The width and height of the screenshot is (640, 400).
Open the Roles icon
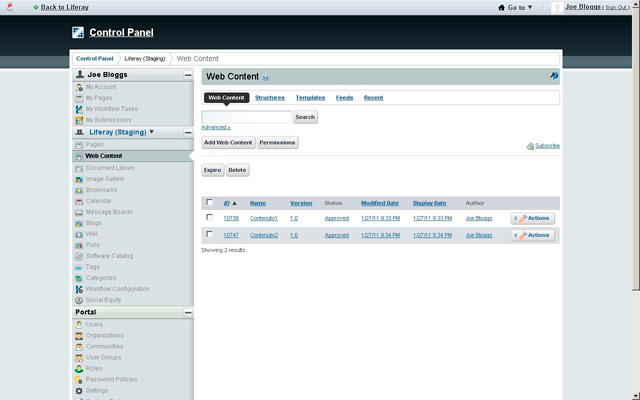(79, 369)
